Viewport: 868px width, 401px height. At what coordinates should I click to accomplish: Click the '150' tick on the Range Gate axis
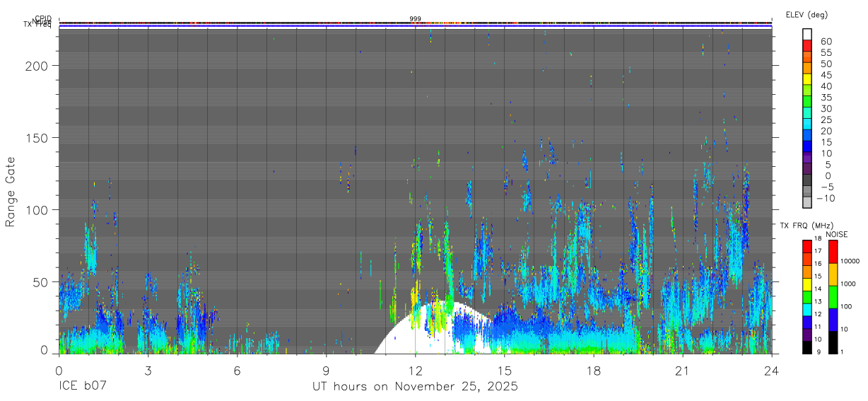(x=38, y=138)
